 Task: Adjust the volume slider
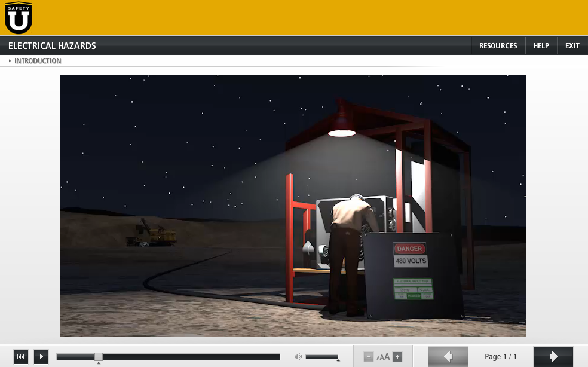tap(322, 356)
